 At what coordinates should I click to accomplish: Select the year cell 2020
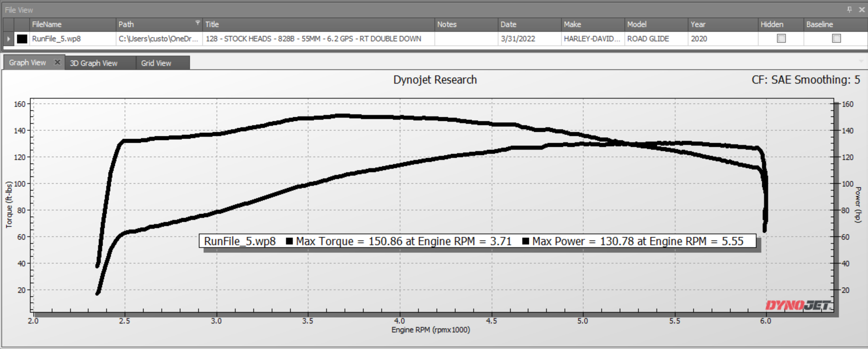click(x=723, y=39)
